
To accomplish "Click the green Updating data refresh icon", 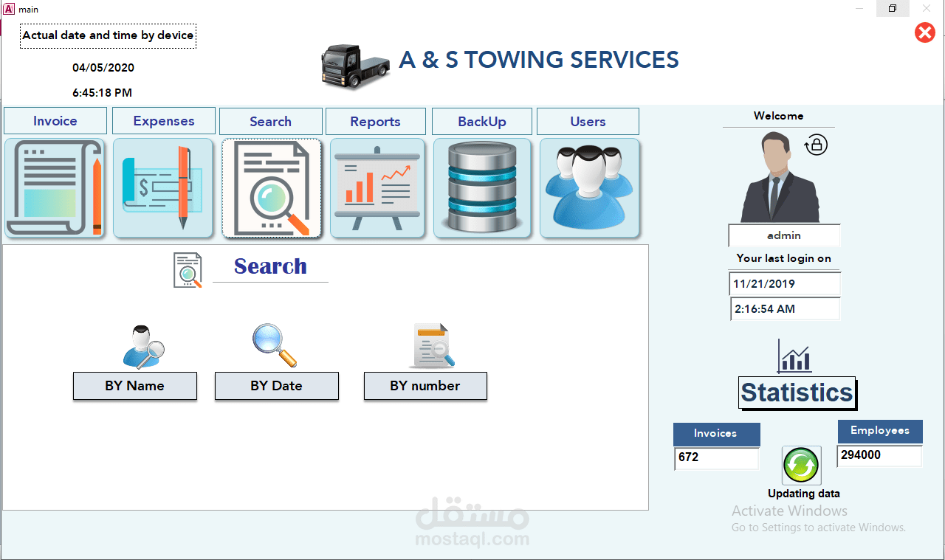I will pos(801,466).
